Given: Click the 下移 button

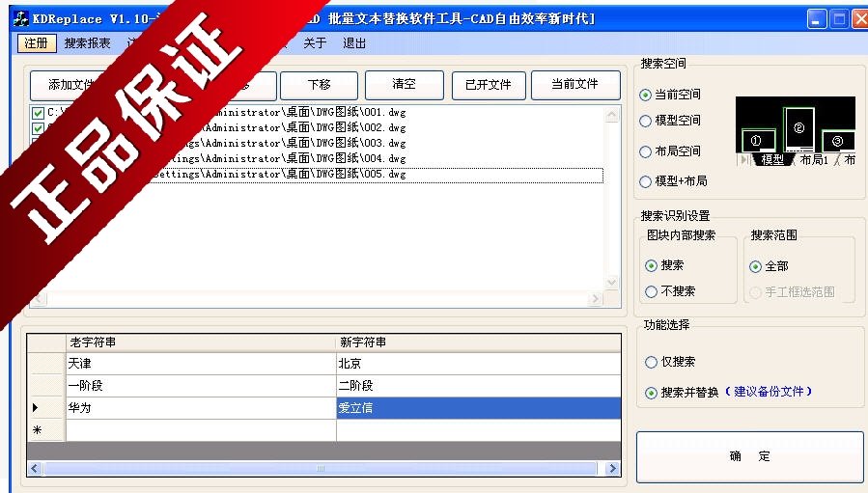Looking at the screenshot, I should coord(319,85).
